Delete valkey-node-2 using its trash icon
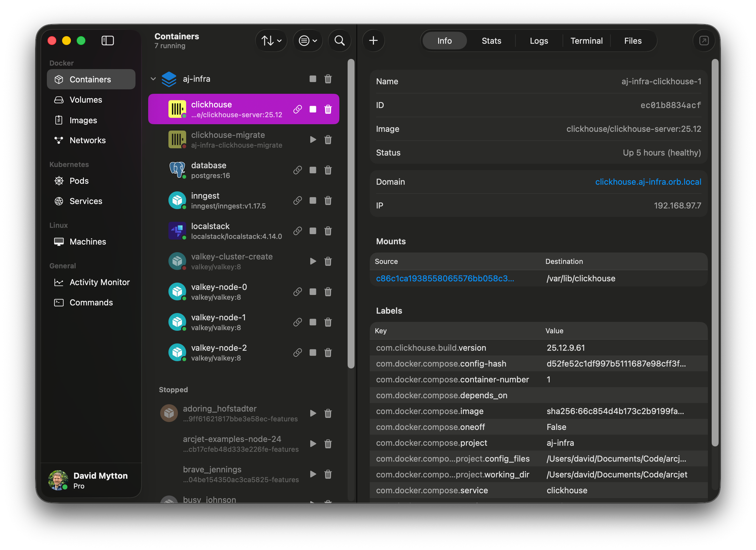The height and width of the screenshot is (550, 756). click(x=328, y=353)
